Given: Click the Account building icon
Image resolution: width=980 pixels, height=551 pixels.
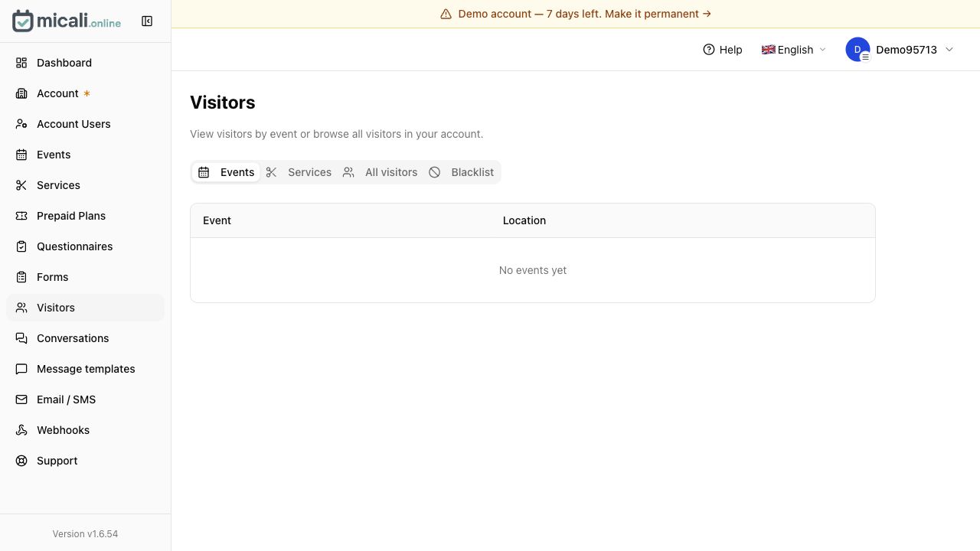Looking at the screenshot, I should [21, 93].
